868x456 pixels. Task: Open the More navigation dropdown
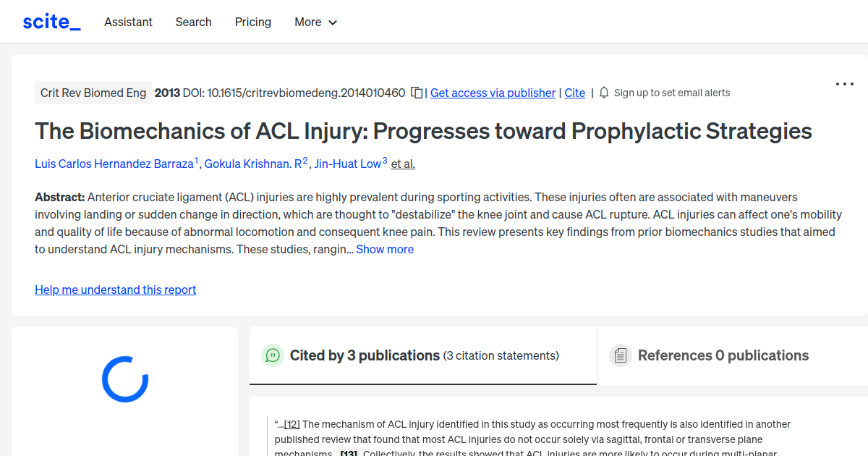(315, 22)
